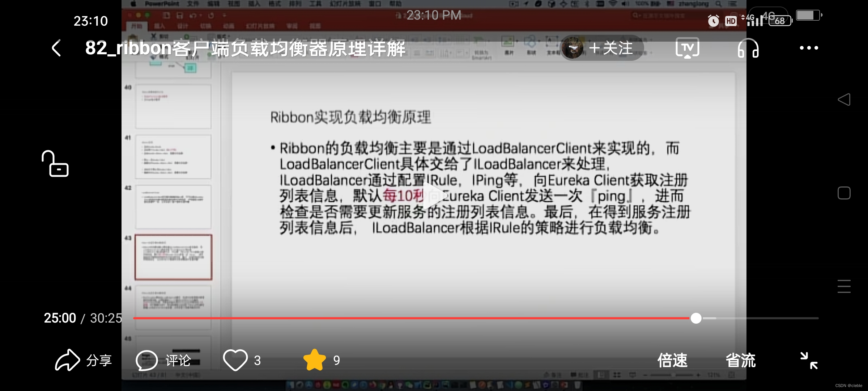
Task: Tap the Android back triangle navigation button
Action: coord(844,100)
